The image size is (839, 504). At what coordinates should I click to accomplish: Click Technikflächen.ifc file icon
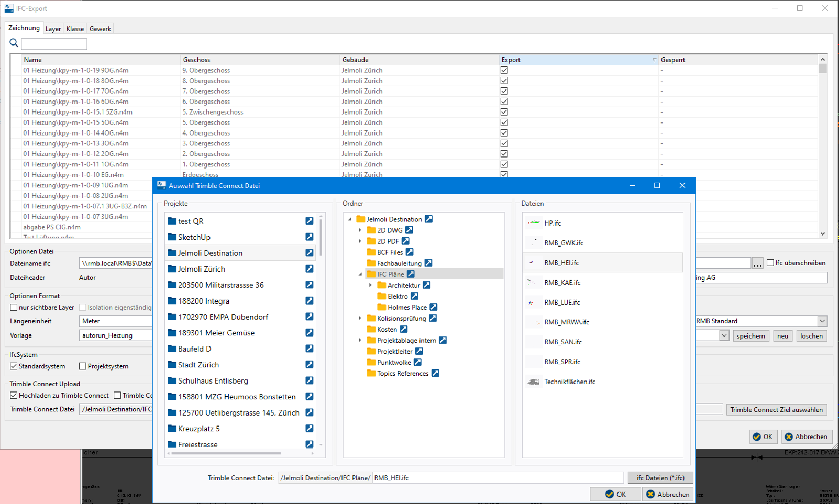(534, 382)
